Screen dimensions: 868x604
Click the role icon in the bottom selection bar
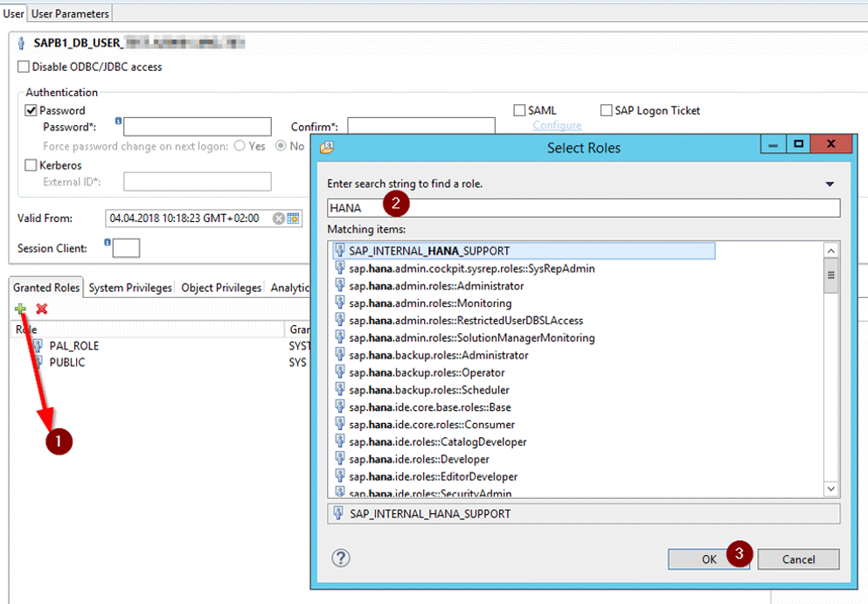(338, 513)
